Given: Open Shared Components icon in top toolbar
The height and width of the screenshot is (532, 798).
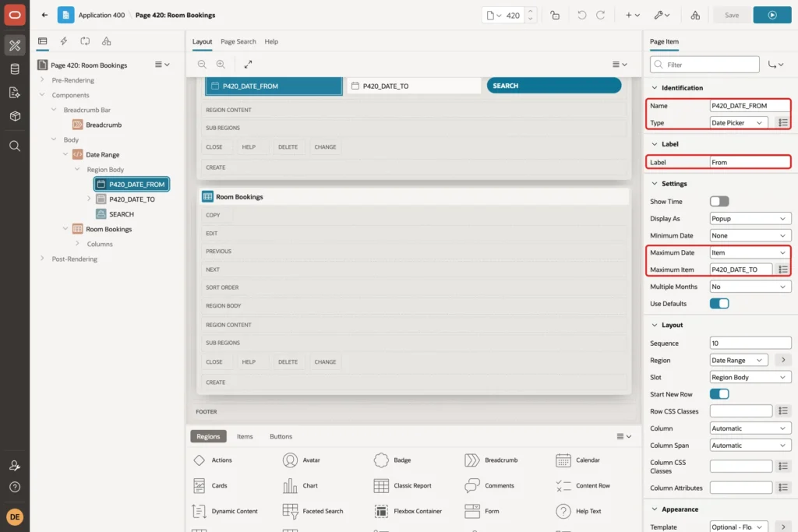Looking at the screenshot, I should point(695,16).
